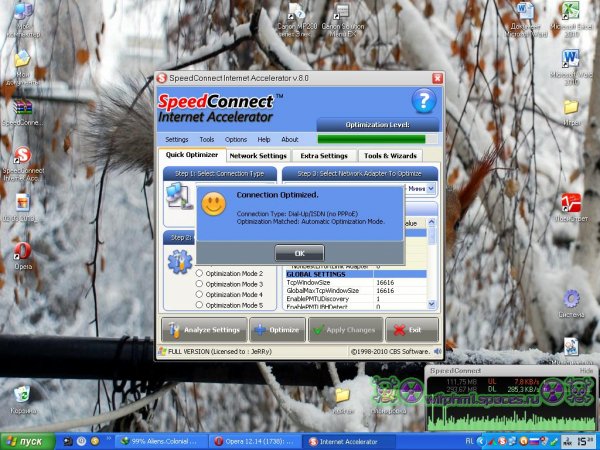The height and width of the screenshot is (450, 600).
Task: Open the Settings menu
Action: (x=176, y=139)
